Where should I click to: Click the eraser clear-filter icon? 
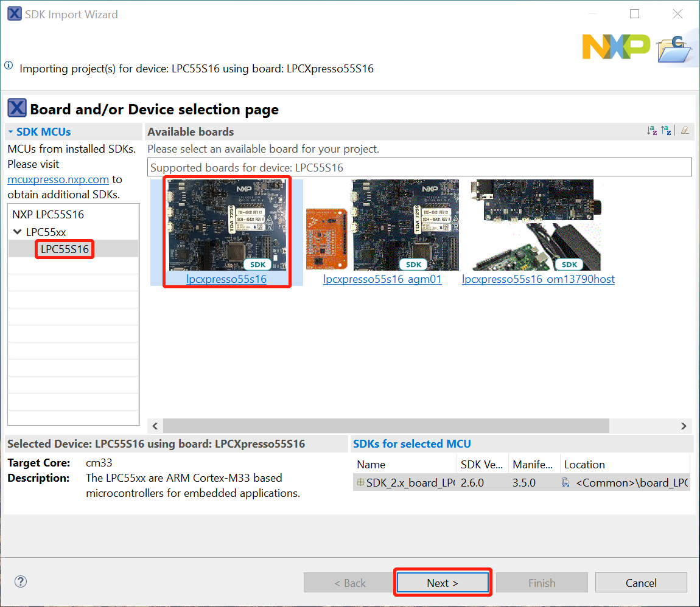click(x=685, y=131)
